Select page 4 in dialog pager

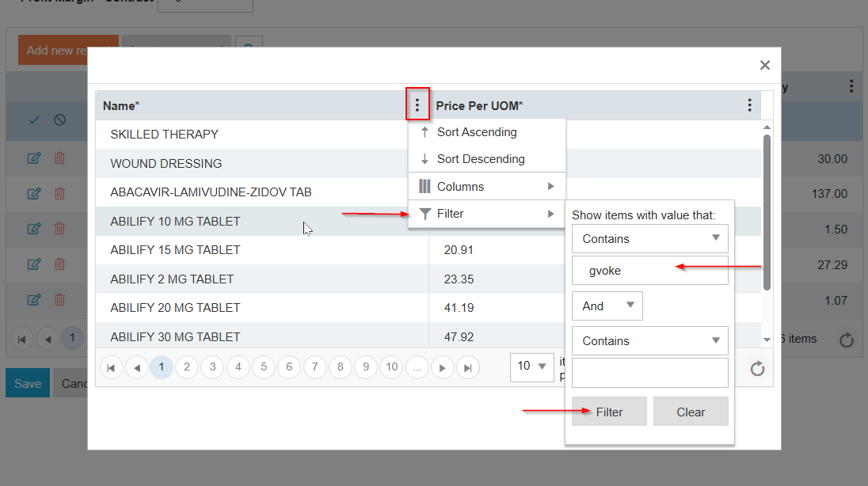(238, 367)
